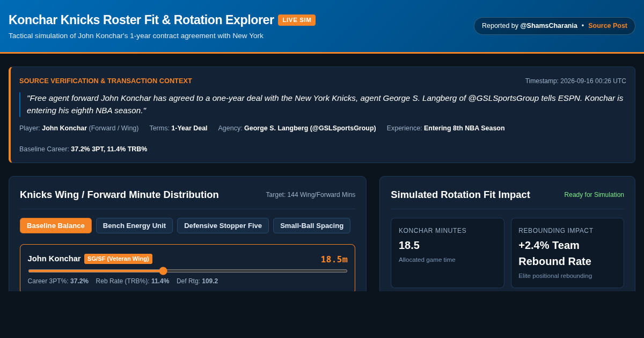Click the Konchar Minutes stat card

447,253
